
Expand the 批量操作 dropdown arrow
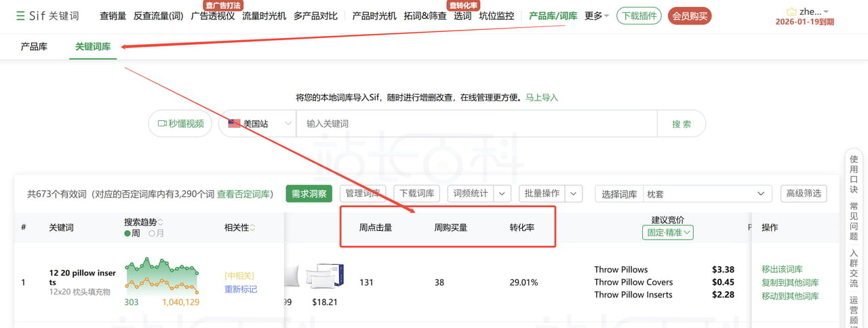click(x=574, y=194)
